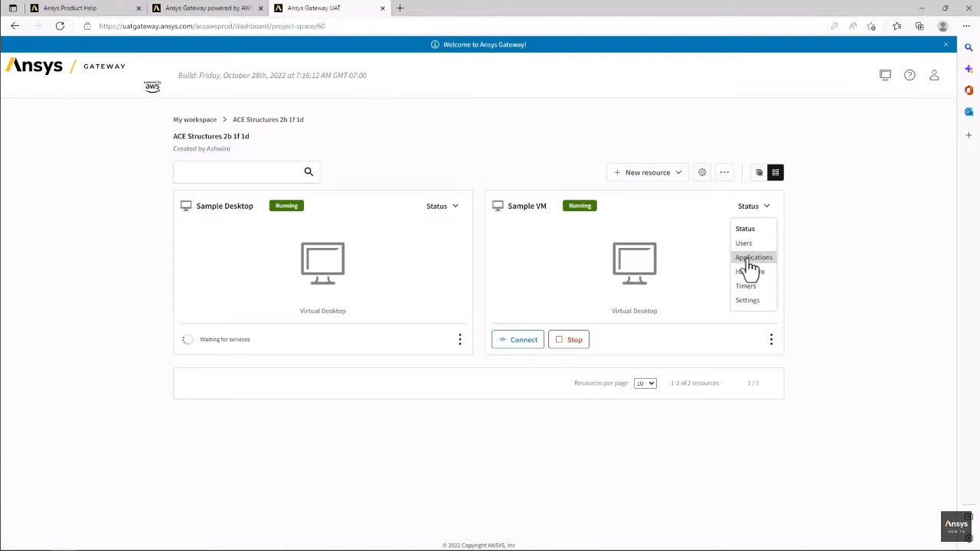Viewport: 980px width, 551px height.
Task: Click the user account icon in Gateway header
Action: tap(934, 74)
